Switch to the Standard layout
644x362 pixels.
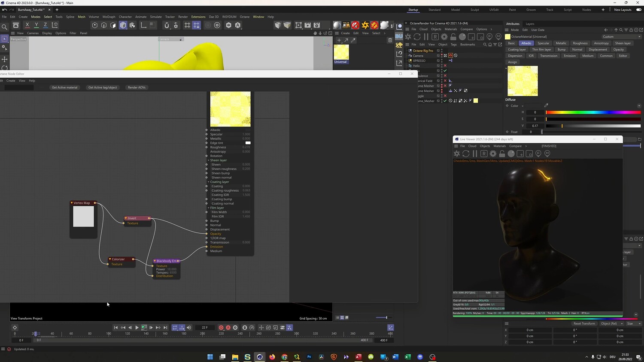coord(434,10)
